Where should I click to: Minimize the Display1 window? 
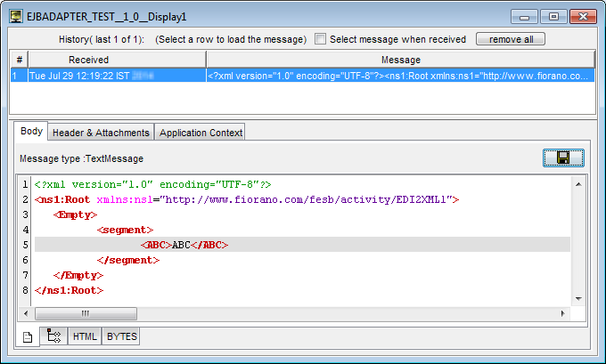528,16
